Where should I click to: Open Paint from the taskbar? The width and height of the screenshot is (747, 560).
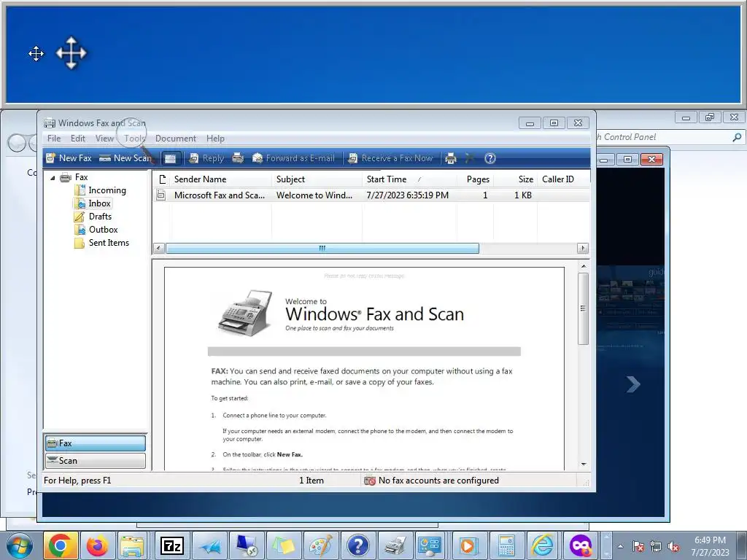pyautogui.click(x=321, y=545)
